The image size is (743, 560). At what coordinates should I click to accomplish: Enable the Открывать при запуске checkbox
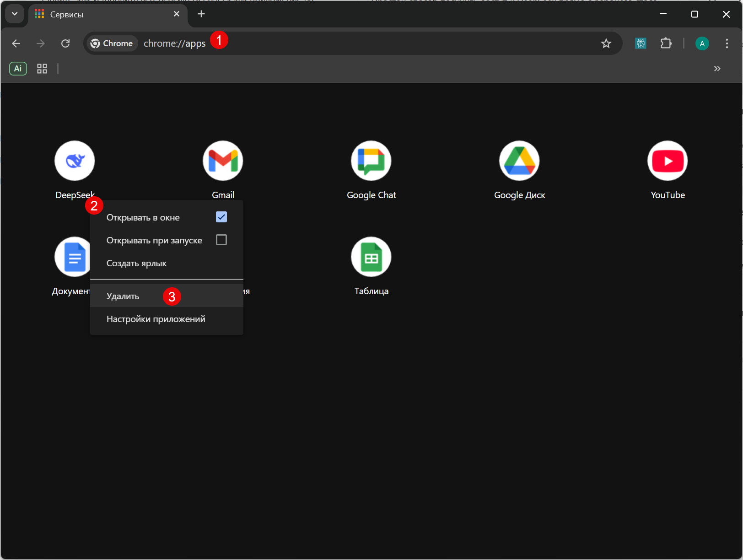point(221,240)
